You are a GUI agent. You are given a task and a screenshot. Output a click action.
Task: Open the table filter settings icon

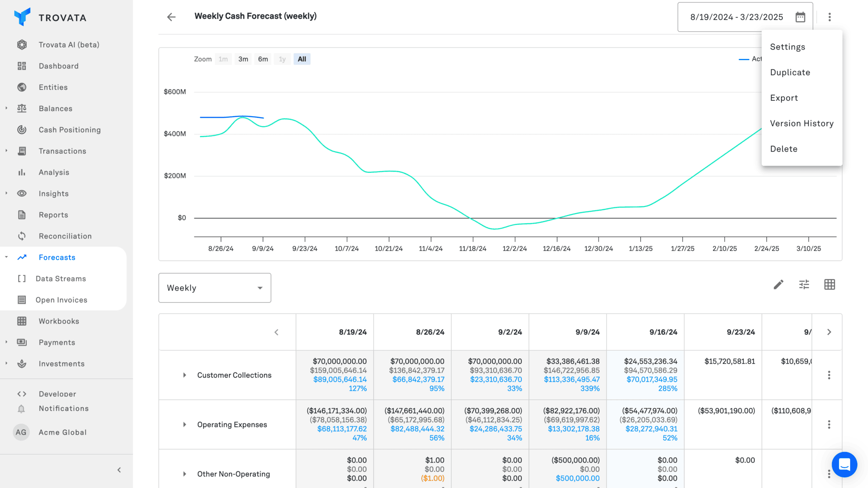coord(804,285)
